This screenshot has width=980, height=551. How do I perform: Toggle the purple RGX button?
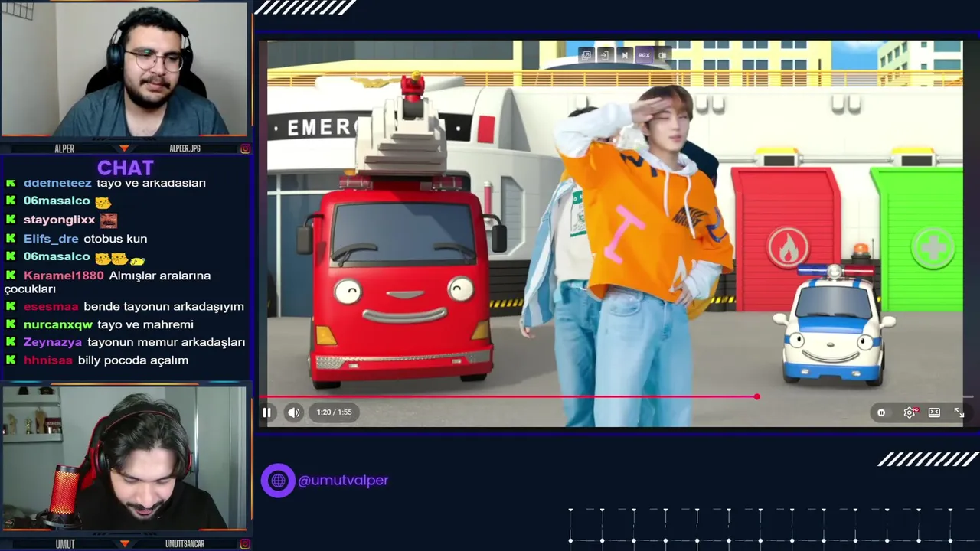click(x=644, y=55)
